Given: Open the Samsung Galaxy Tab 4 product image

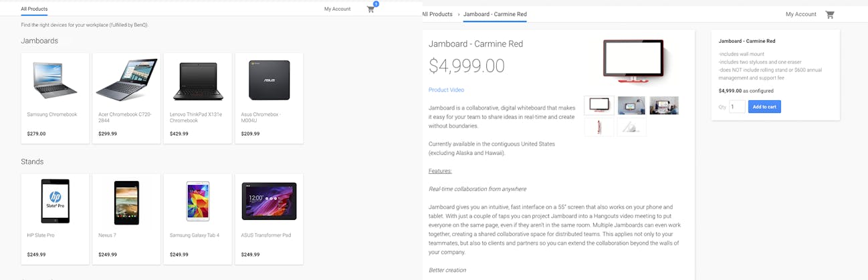Looking at the screenshot, I should click(x=198, y=201).
